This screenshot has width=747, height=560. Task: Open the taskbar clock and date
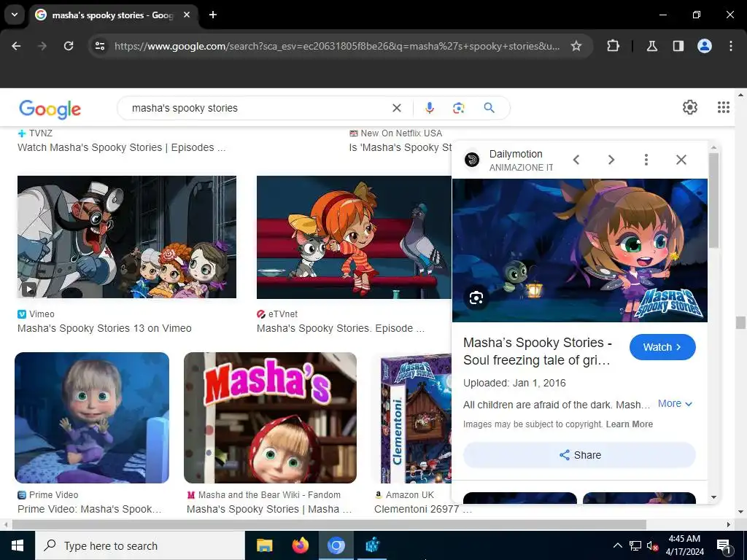[x=684, y=545]
